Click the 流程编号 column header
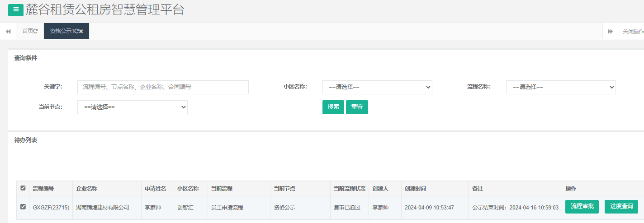This screenshot has height=223, width=644. tap(43, 189)
